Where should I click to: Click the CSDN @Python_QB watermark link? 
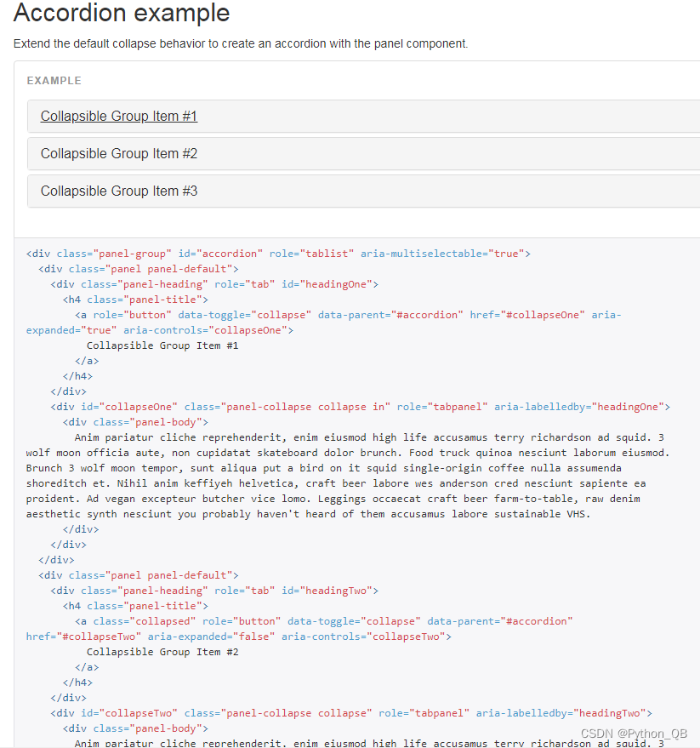click(x=634, y=734)
